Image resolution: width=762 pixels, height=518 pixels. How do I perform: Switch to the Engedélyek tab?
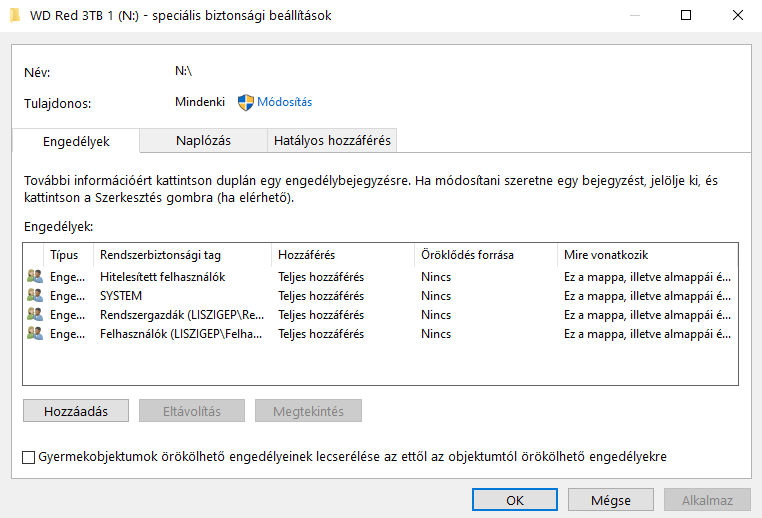coord(76,141)
